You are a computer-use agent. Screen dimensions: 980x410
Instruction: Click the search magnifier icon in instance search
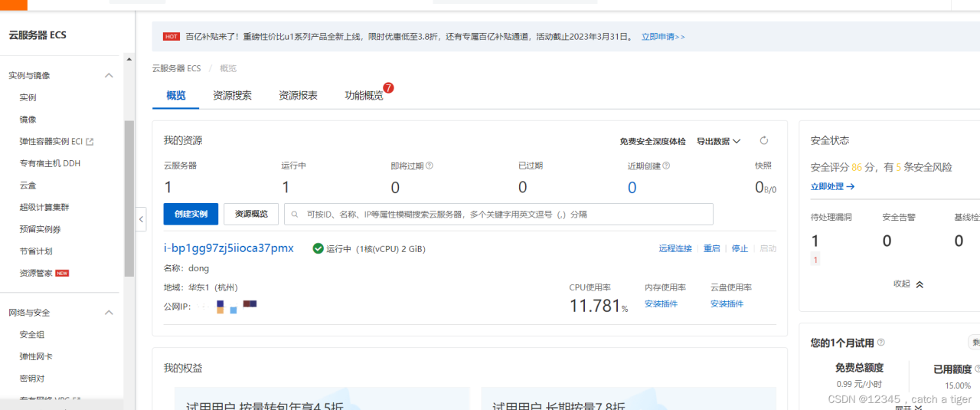click(296, 215)
